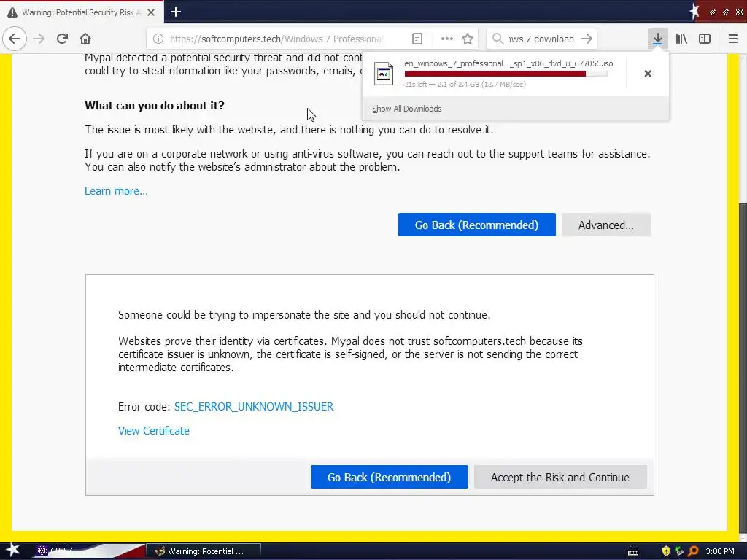Collapse details with the Advanced button
Screen dimensions: 747x560
pos(606,225)
